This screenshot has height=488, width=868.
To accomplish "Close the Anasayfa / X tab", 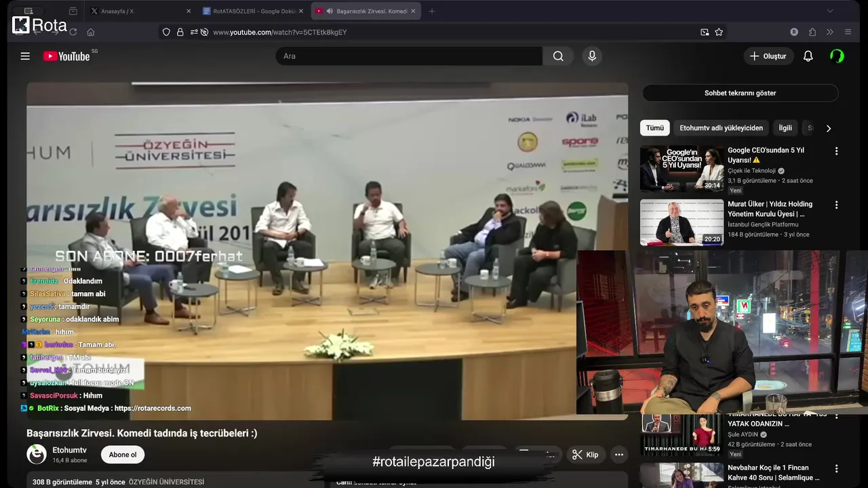I will tap(189, 11).
